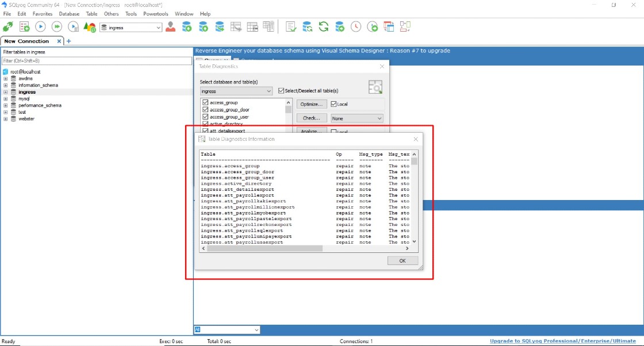644x346 pixels.
Task: Click the database icon with green down arrow
Action: coord(187,27)
